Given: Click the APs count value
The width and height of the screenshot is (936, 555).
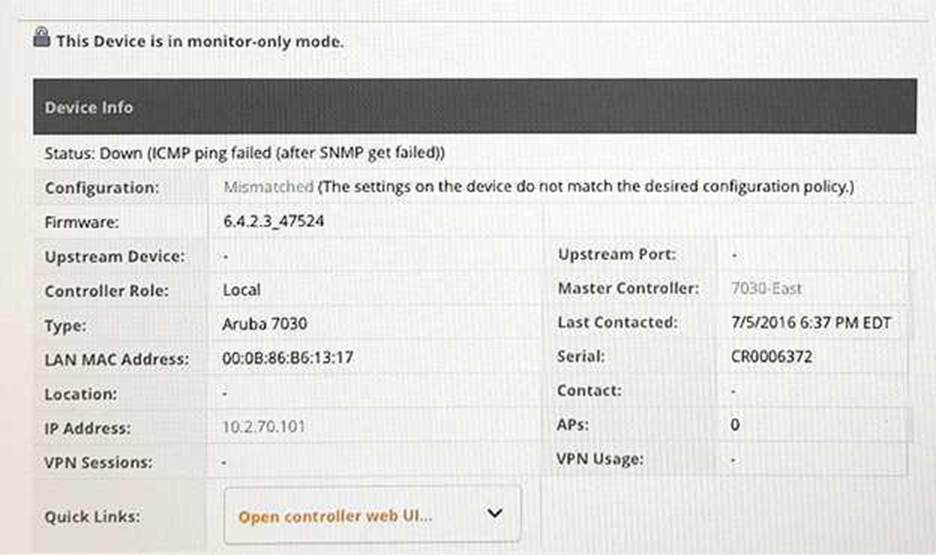Looking at the screenshot, I should tap(736, 425).
